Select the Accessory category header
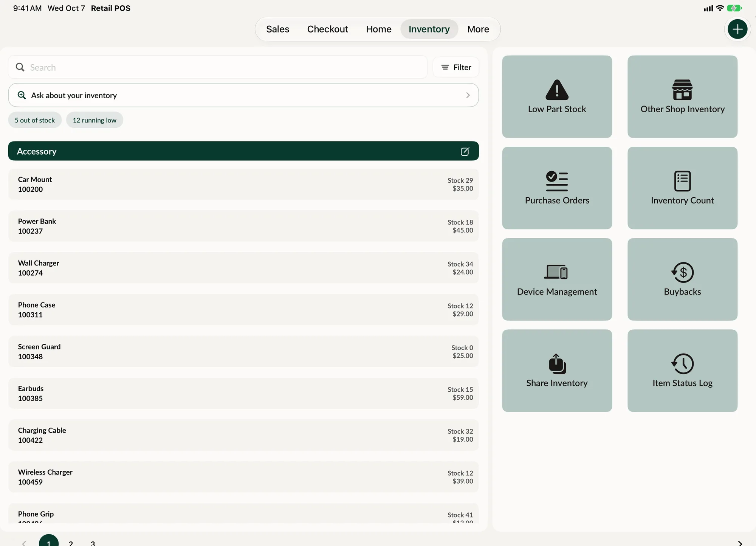 [x=243, y=151]
